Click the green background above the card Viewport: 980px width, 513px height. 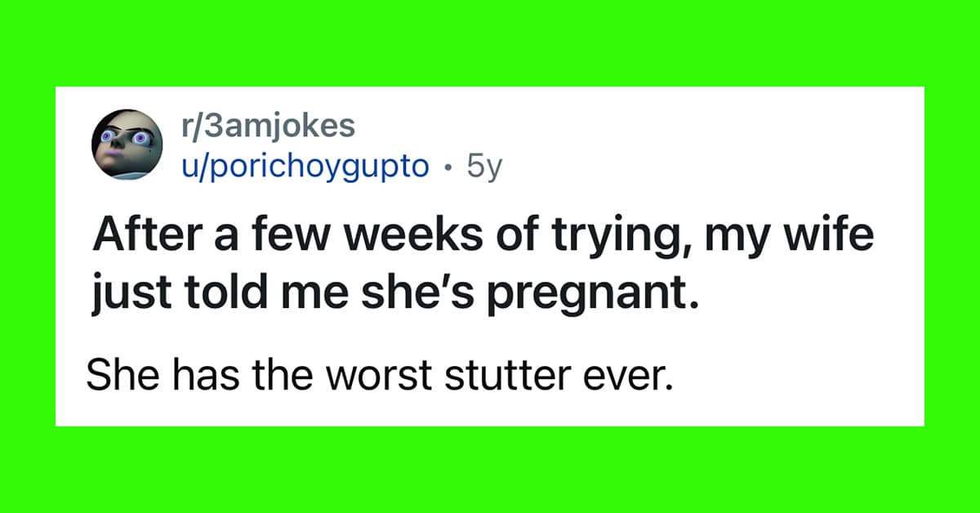tap(490, 42)
